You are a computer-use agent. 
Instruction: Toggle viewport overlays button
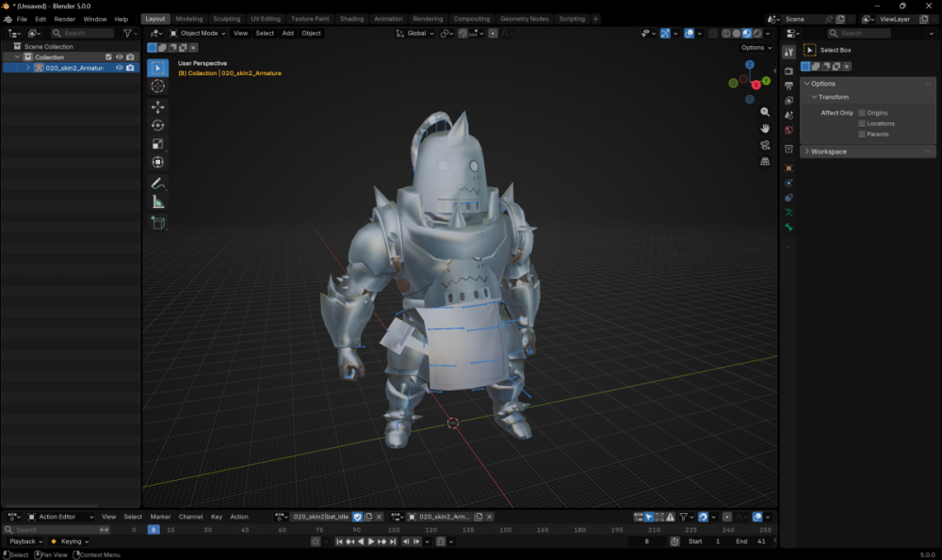click(690, 34)
